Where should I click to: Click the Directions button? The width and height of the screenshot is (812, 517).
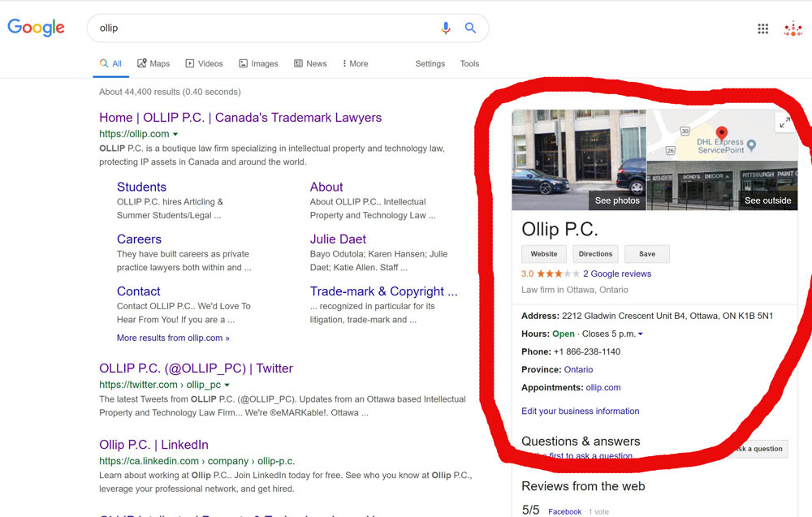click(x=595, y=254)
